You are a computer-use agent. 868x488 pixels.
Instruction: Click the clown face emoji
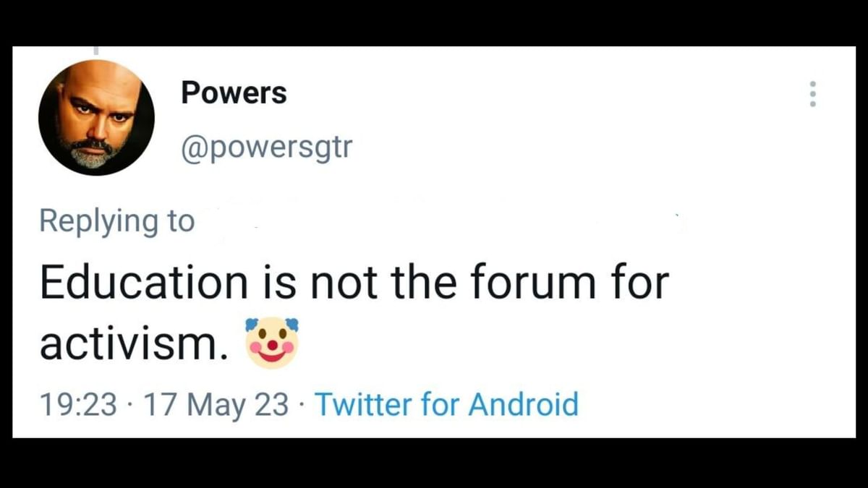point(273,343)
